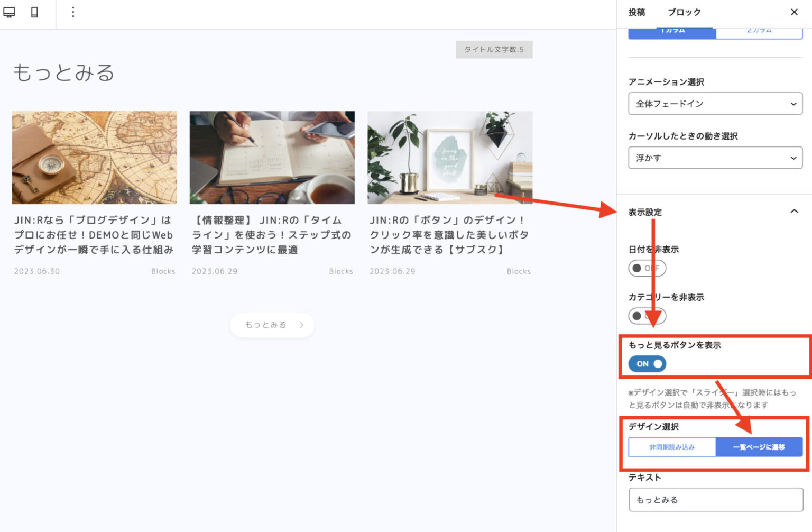Enable the カテゴリーを非表示 toggle
The height and width of the screenshot is (532, 812).
[x=647, y=316]
